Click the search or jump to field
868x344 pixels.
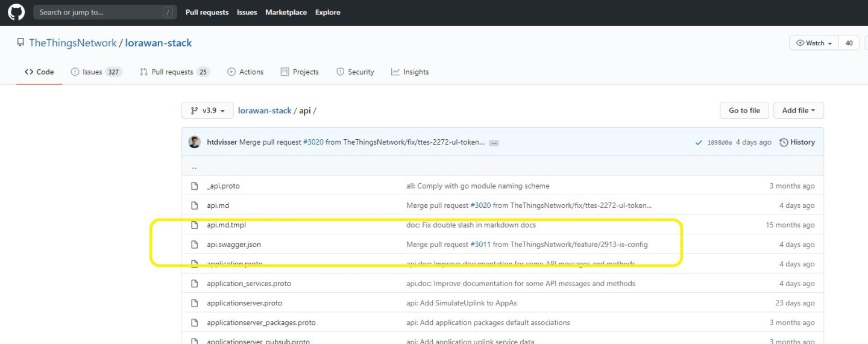coord(105,12)
